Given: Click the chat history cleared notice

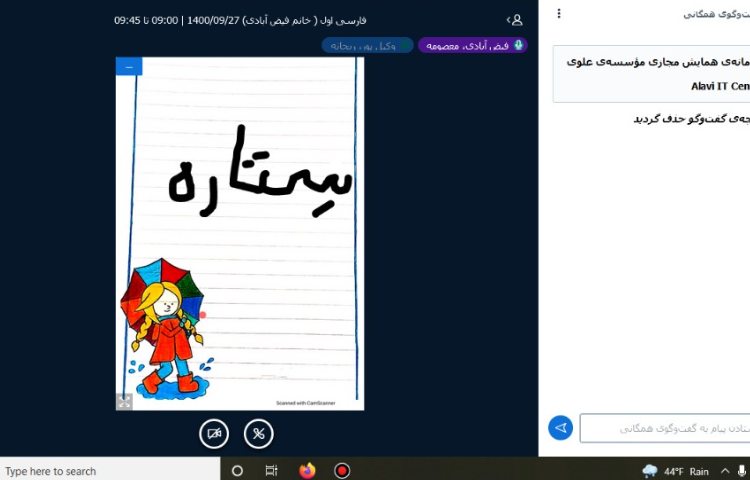Looking at the screenshot, I should 692,119.
